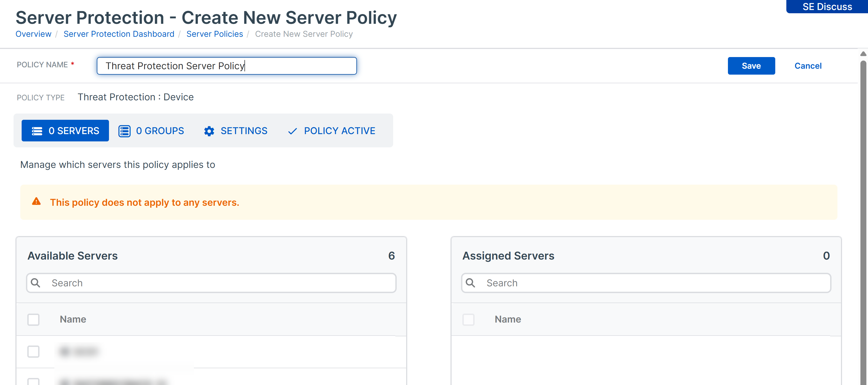Open the 0 Servers tab

65,131
